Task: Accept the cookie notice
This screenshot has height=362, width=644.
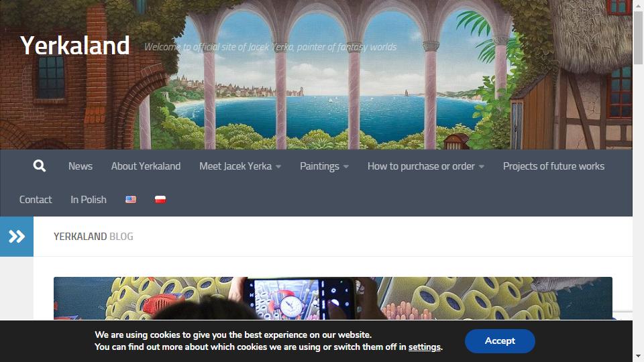Action: coord(500,341)
